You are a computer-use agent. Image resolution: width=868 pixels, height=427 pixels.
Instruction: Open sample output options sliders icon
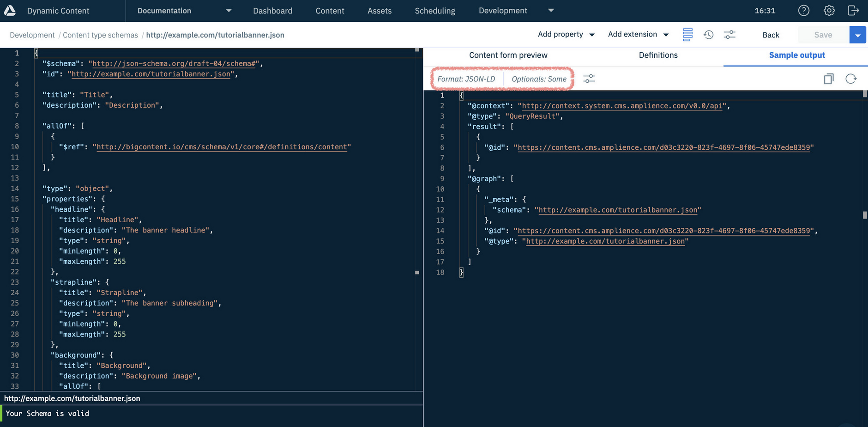[589, 79]
